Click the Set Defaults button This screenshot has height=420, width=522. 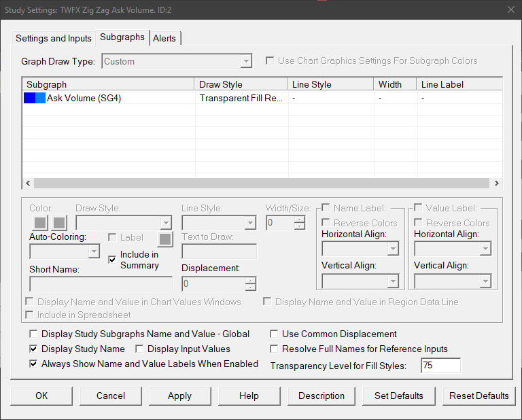pyautogui.click(x=399, y=396)
